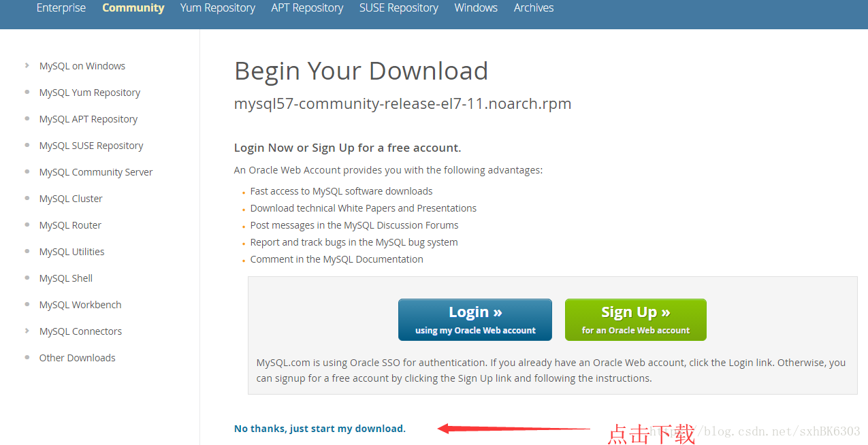Viewport: 868px width, 445px height.
Task: Open MySQL APT Repository sidebar link
Action: click(89, 119)
